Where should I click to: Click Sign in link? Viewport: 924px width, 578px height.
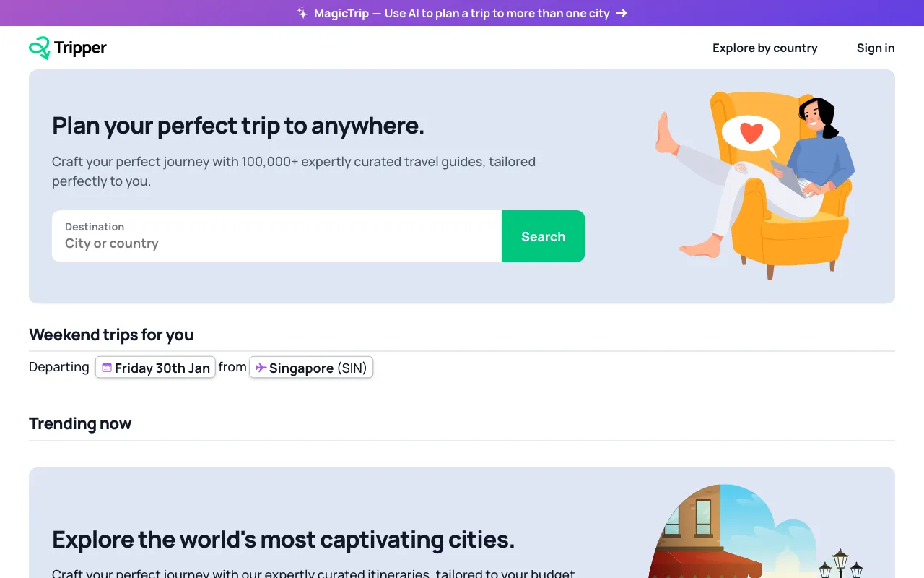[876, 48]
